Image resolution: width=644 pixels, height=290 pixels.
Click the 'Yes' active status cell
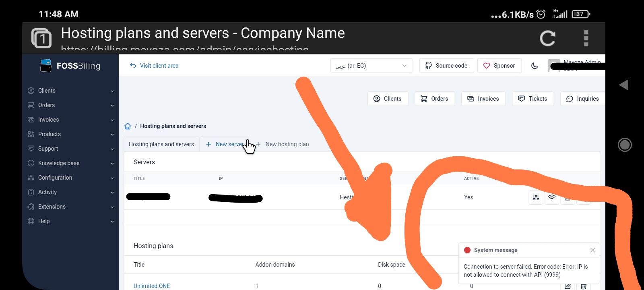[x=469, y=197]
